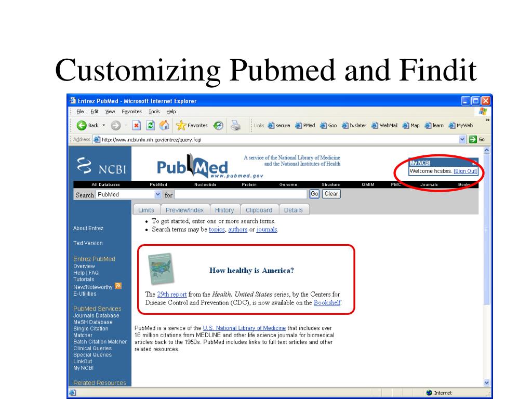Follow the 'authors' link

click(x=237, y=229)
